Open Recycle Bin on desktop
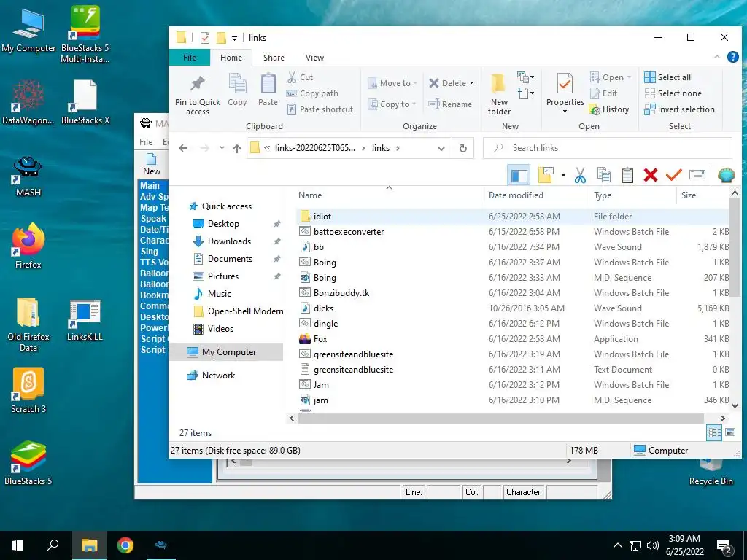 pos(711,472)
